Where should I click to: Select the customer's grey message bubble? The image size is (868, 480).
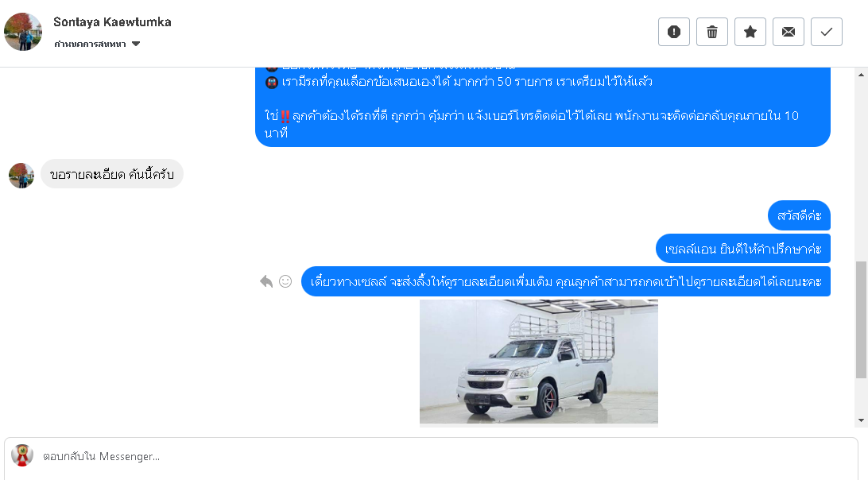[112, 174]
